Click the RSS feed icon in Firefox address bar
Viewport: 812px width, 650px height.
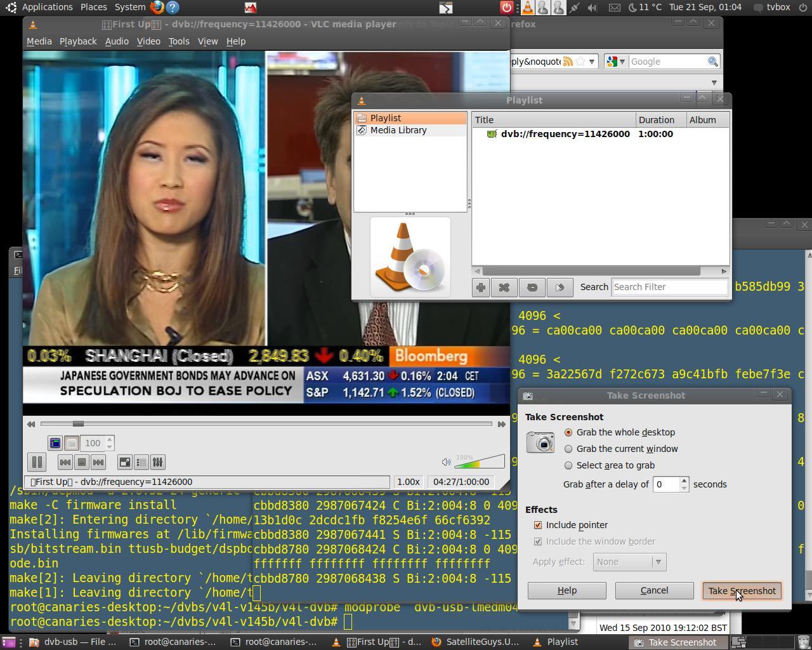tap(568, 62)
